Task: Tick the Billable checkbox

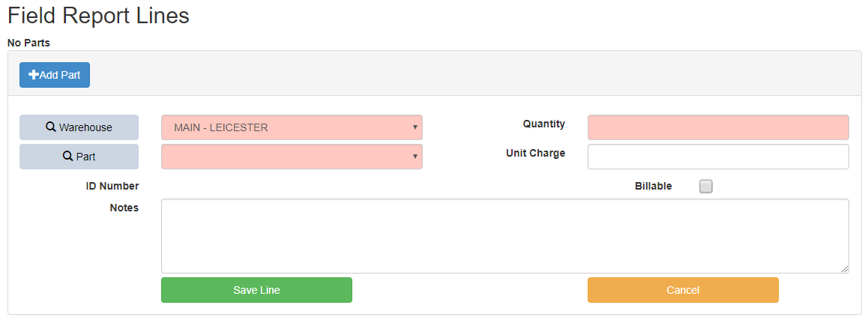Action: (x=705, y=187)
